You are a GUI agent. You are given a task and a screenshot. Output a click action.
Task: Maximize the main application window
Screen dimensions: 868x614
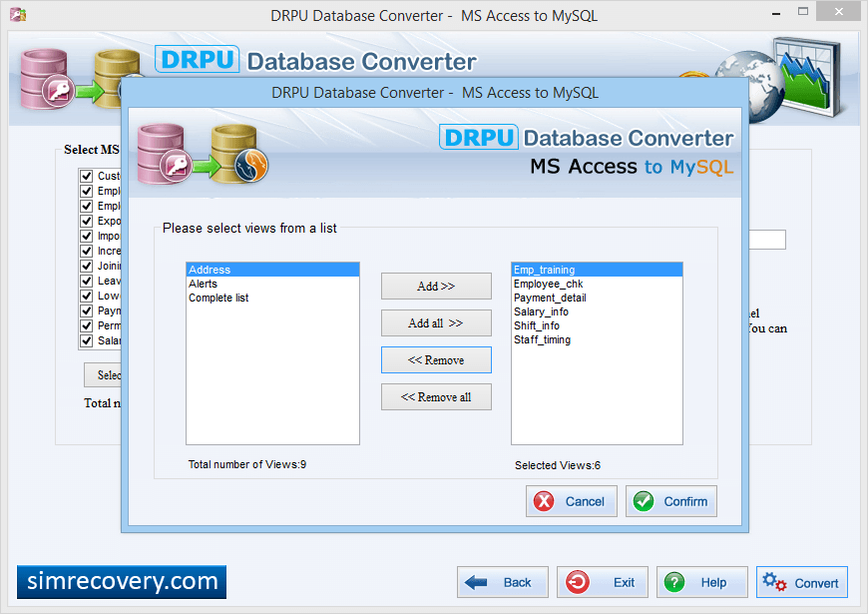[803, 12]
